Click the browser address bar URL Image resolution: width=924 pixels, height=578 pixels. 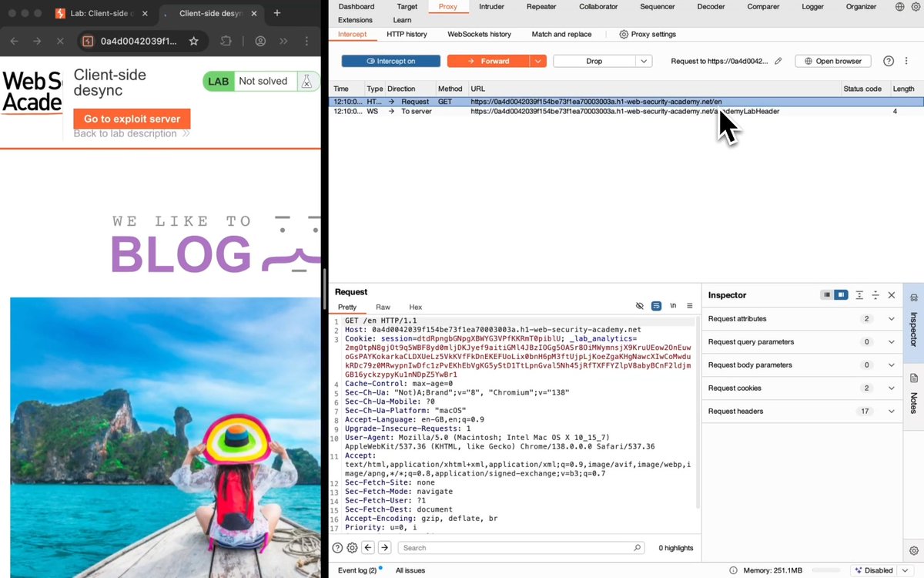pos(139,41)
